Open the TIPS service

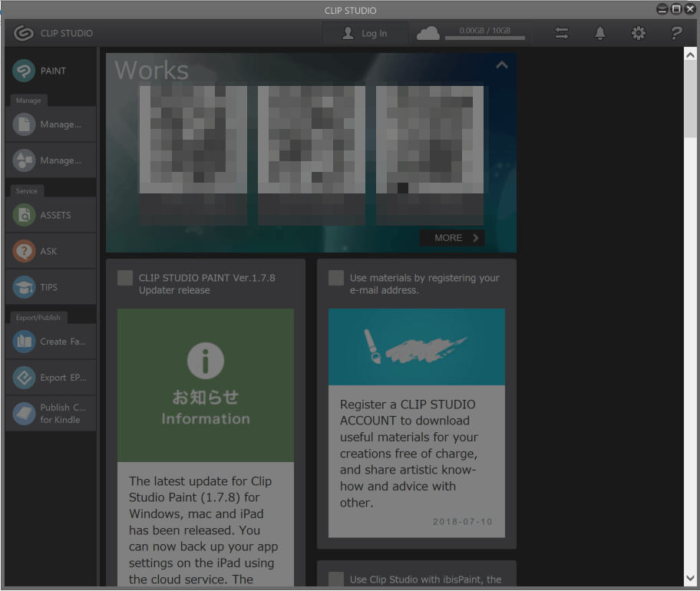coord(51,287)
